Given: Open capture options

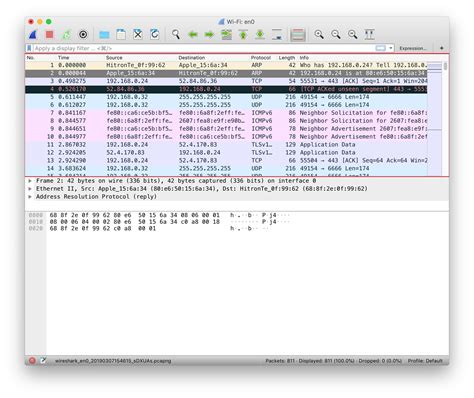Looking at the screenshot, I should tap(83, 34).
